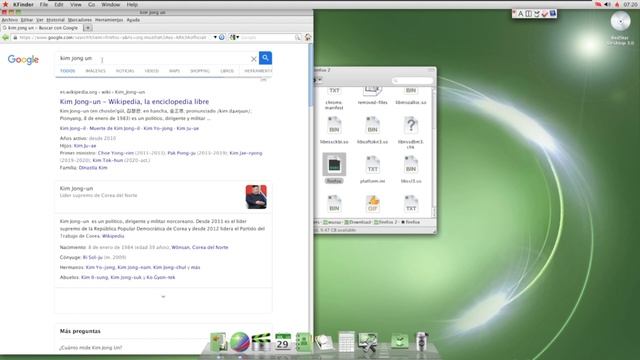Click the search engine magnifier icon in browser
The width and height of the screenshot is (640, 360).
click(x=298, y=37)
